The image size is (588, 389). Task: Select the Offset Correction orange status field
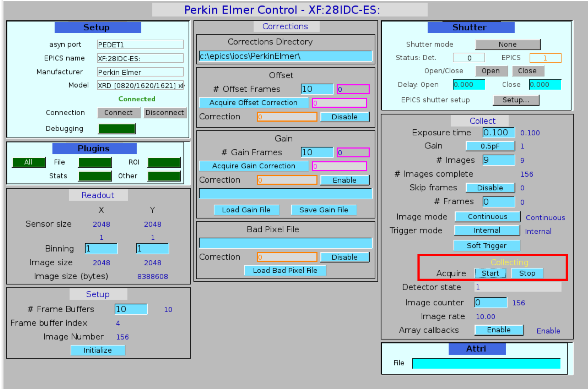(287, 117)
